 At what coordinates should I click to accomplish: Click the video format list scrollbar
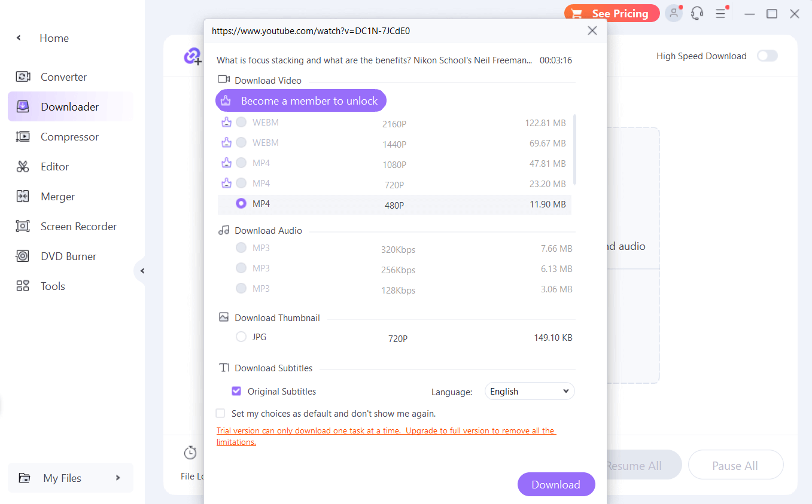click(575, 149)
